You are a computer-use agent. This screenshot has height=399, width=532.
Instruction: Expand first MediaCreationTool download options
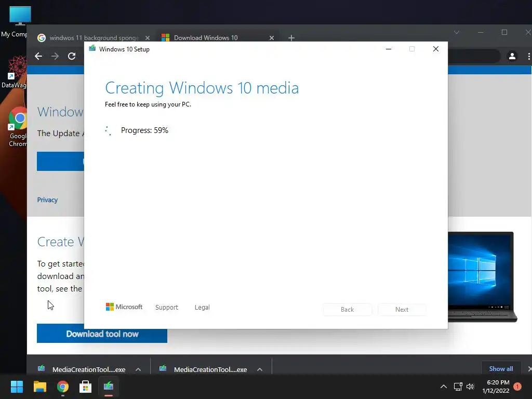138,369
